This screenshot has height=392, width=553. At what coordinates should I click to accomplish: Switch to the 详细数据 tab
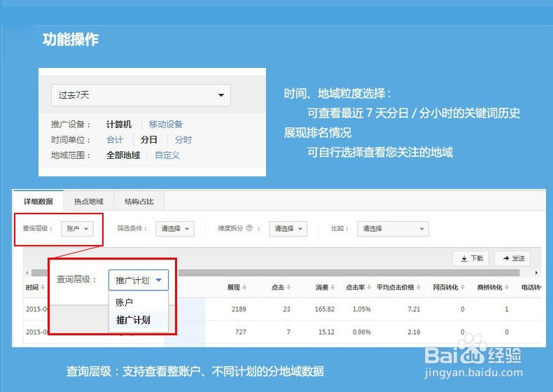(x=38, y=201)
